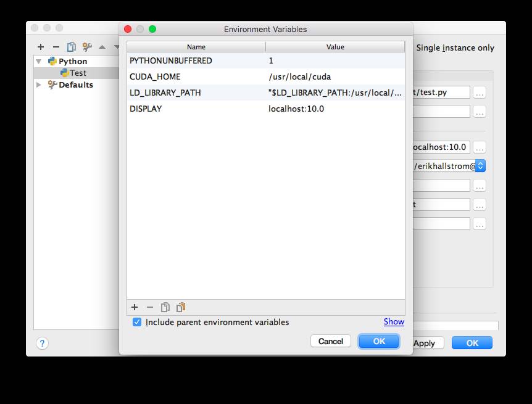The width and height of the screenshot is (532, 404).
Task: Confirm Environment Variables dialog with OK
Action: [x=379, y=341]
